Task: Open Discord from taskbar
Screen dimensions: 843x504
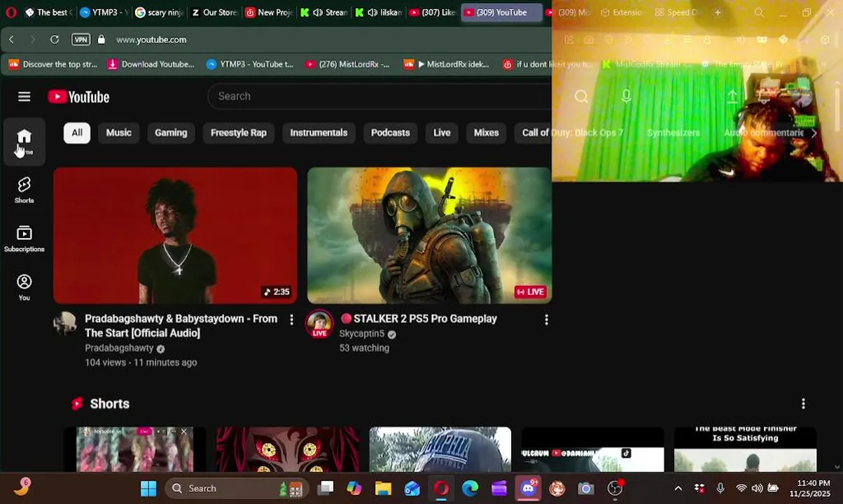Action: [528, 489]
